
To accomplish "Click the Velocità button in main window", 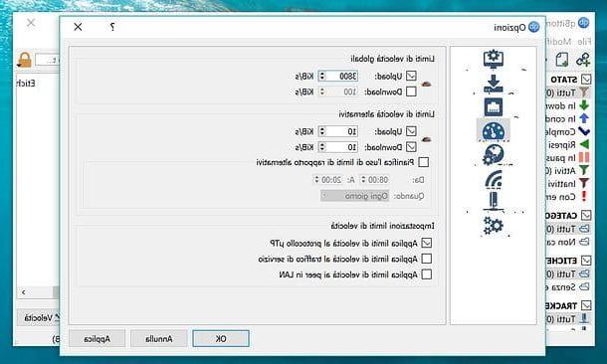I will (x=39, y=318).
